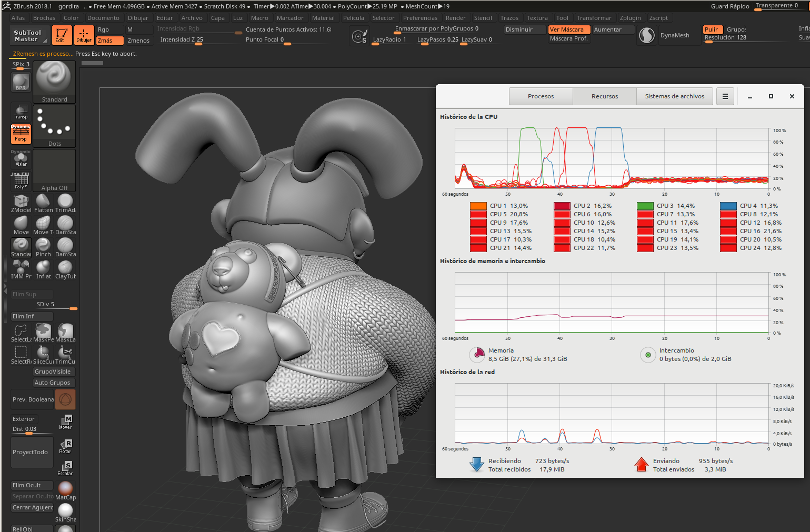Click the Rotar gizmo icon
The image size is (810, 532).
click(65, 446)
